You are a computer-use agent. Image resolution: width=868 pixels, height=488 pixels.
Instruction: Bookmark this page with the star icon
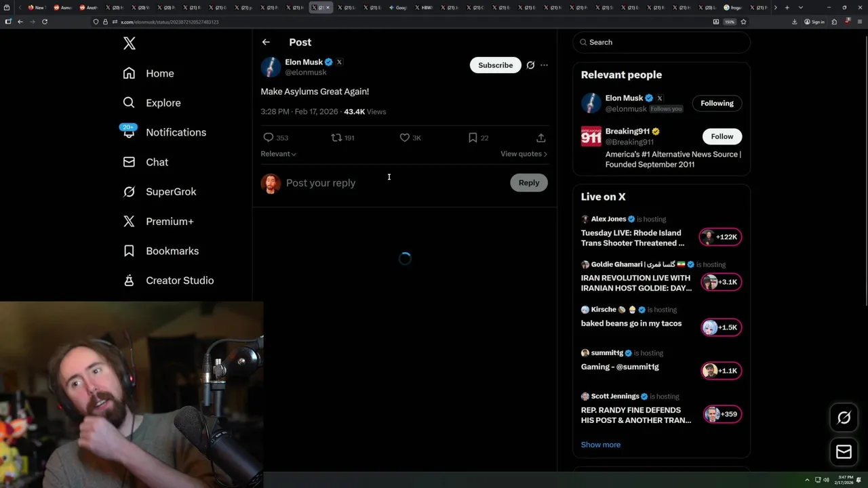(743, 22)
